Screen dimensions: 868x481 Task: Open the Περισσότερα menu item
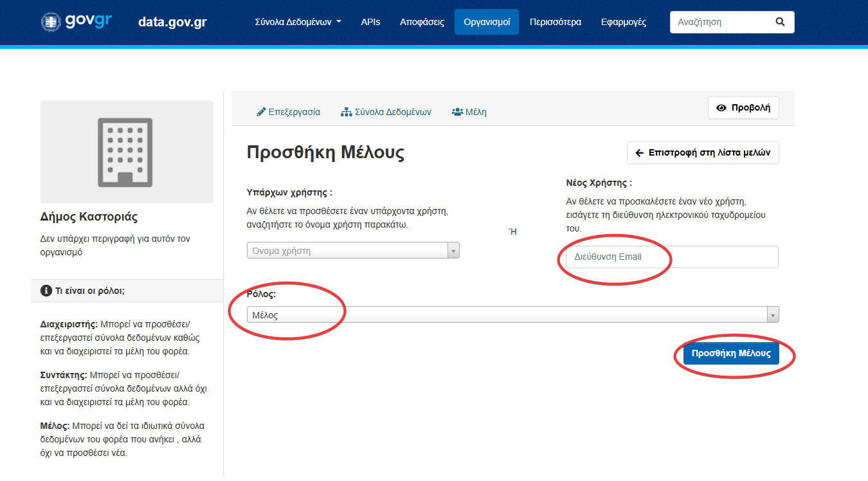click(x=555, y=22)
